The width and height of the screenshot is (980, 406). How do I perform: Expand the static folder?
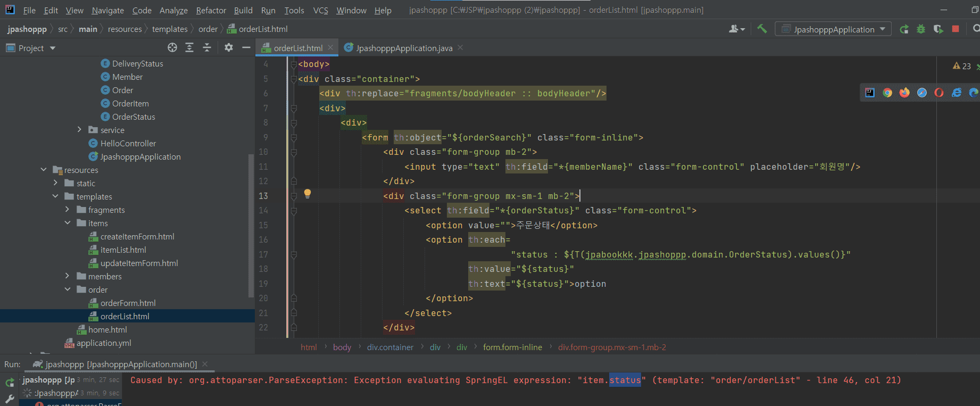tap(55, 183)
